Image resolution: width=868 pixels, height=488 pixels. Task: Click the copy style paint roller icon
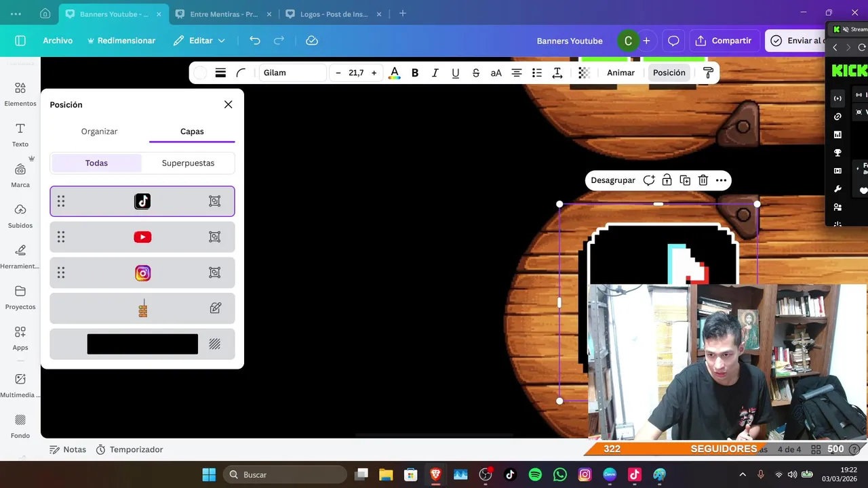pos(708,73)
